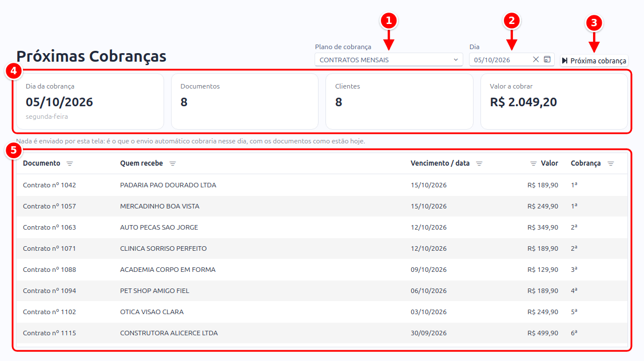Filter the Cobrança column
The width and height of the screenshot is (644, 361).
pyautogui.click(x=611, y=164)
